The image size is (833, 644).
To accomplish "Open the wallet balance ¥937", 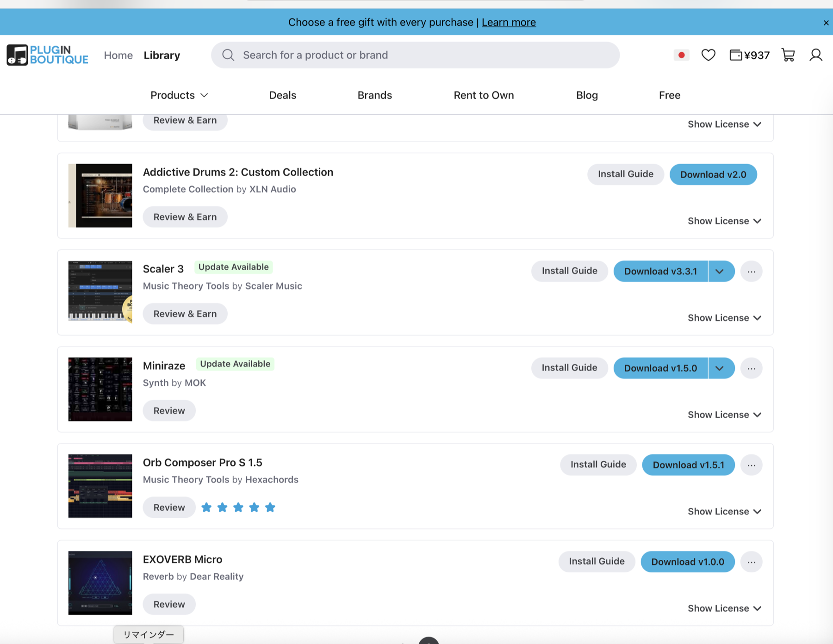I will [x=749, y=55].
